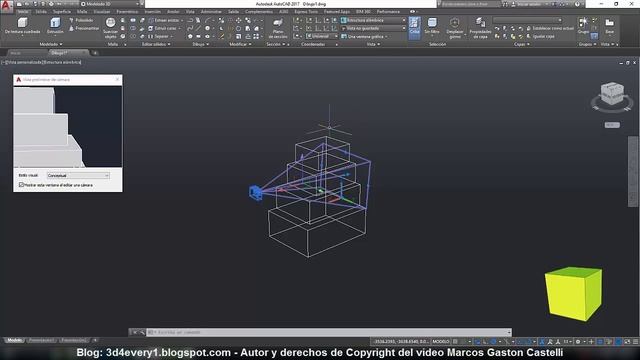Switch to the Paramétrico ribbon tab

[127, 12]
